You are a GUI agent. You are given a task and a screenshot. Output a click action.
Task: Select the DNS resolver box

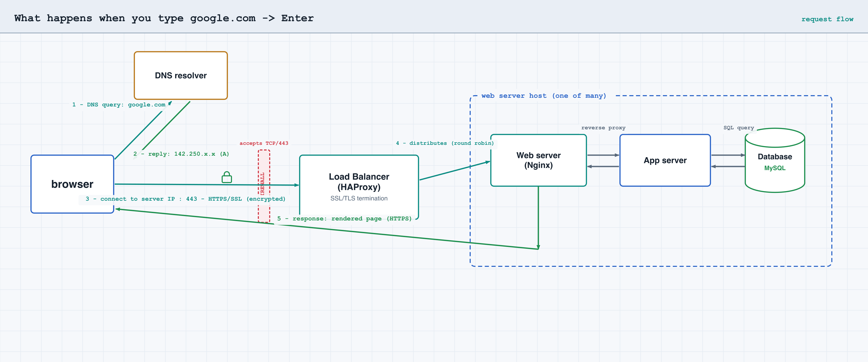(x=181, y=76)
